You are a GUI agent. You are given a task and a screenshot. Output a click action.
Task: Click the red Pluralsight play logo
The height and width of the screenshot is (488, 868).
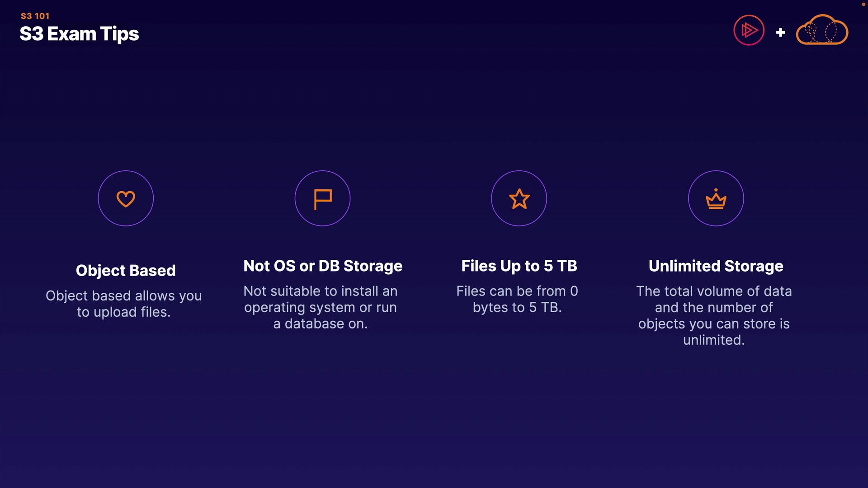[x=749, y=31]
